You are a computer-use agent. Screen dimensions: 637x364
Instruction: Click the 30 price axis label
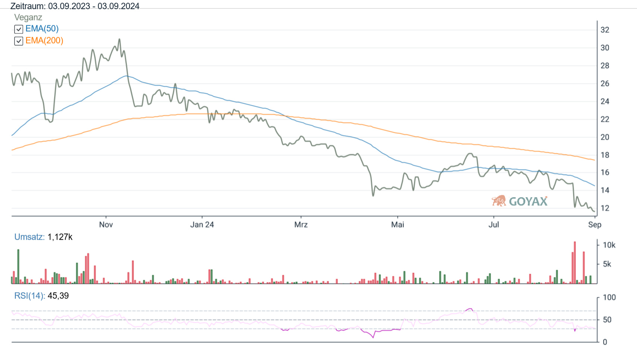click(x=605, y=48)
